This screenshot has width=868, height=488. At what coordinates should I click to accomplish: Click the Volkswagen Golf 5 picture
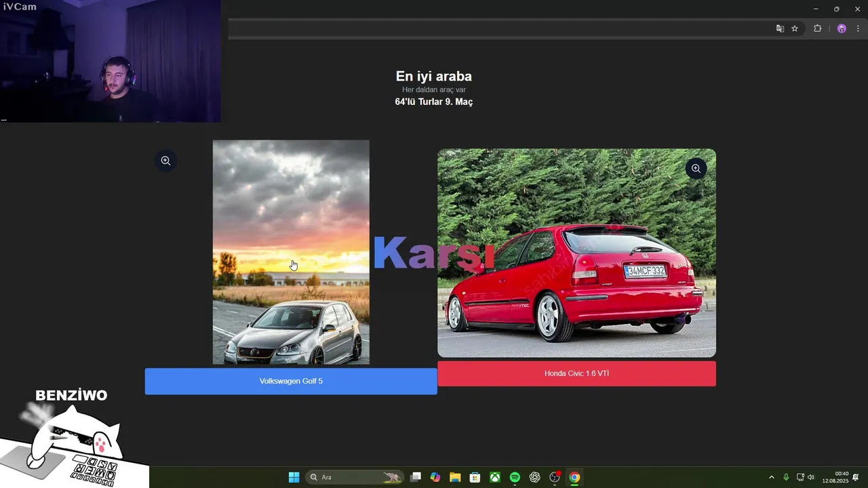click(291, 252)
